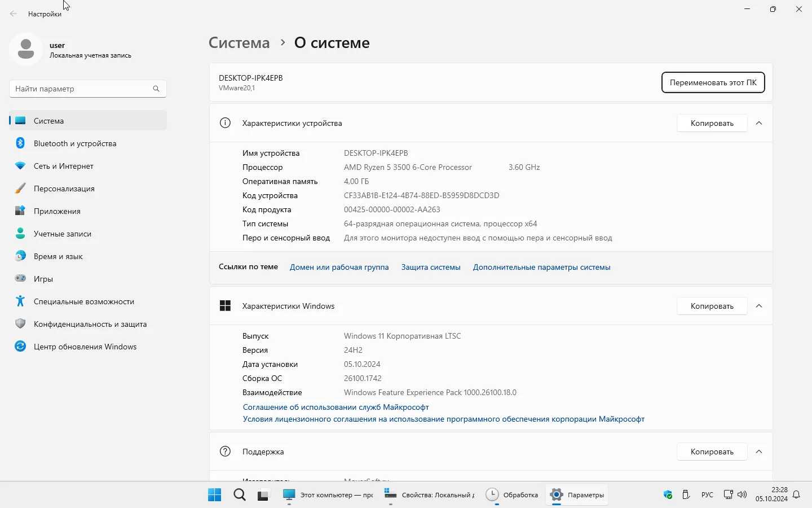Copy device specs with Копировать button
This screenshot has width=812, height=508.
(x=712, y=123)
